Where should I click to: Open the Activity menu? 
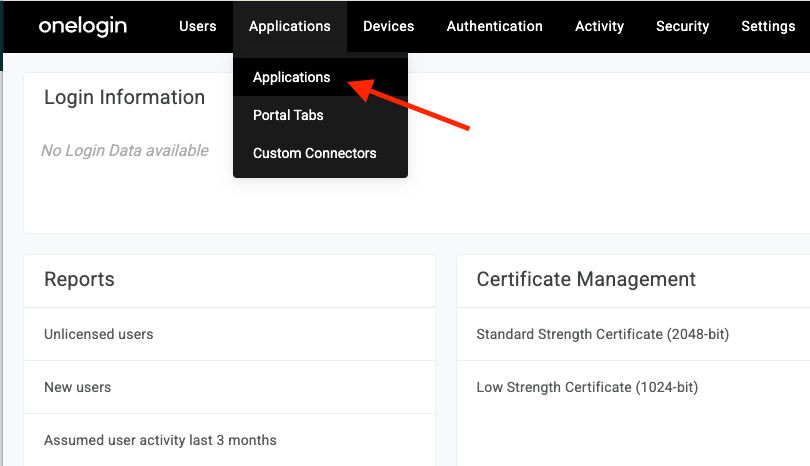[599, 26]
